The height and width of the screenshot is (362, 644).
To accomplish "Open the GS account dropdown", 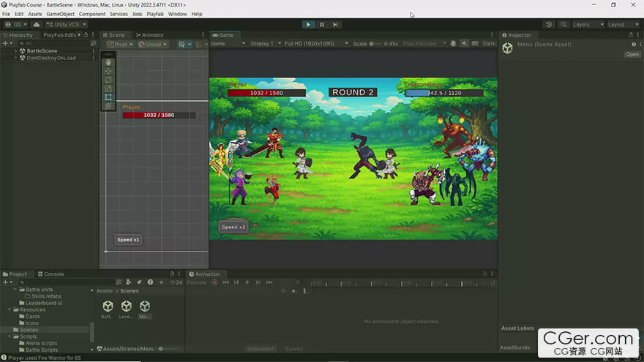I will [x=16, y=25].
